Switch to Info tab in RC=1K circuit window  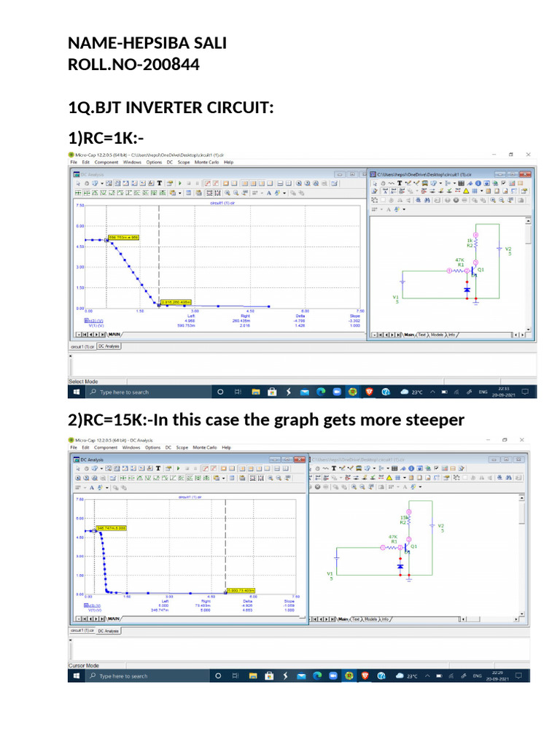point(451,335)
